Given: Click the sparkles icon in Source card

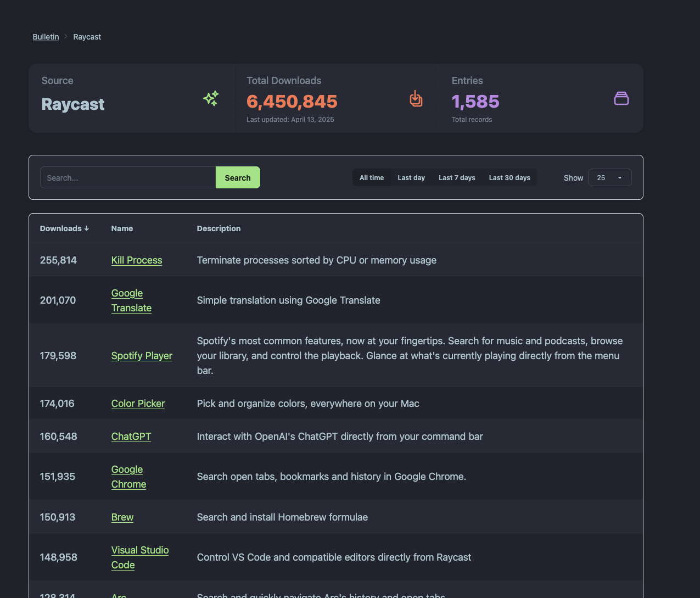Looking at the screenshot, I should [211, 98].
